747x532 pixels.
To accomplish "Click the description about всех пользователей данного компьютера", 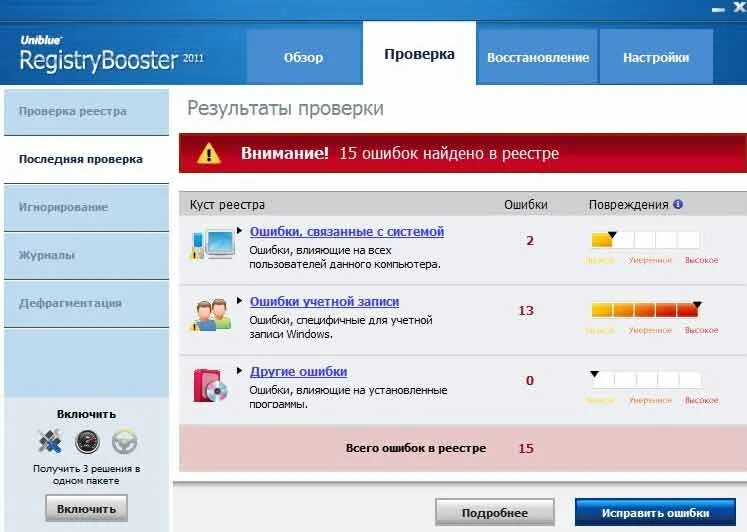I will (345, 257).
